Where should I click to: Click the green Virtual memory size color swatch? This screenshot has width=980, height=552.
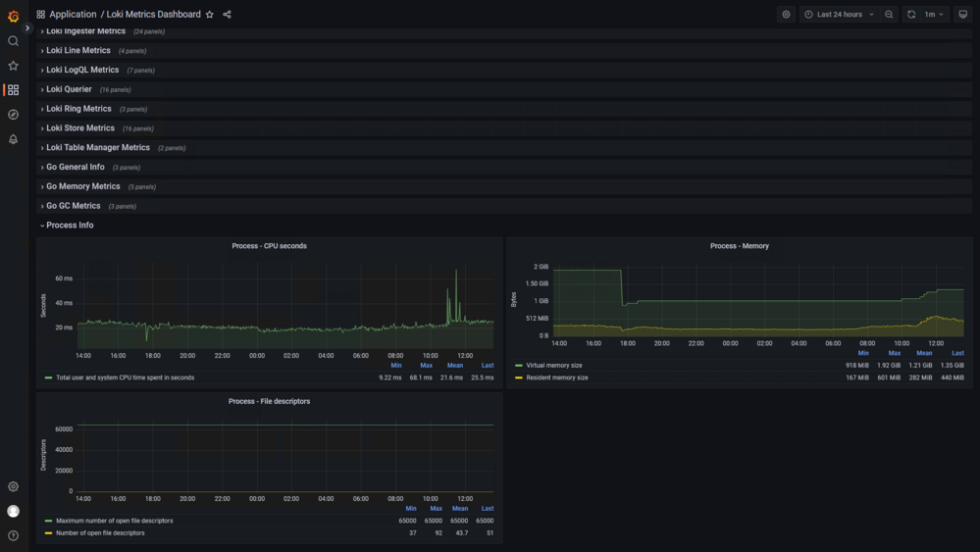519,366
